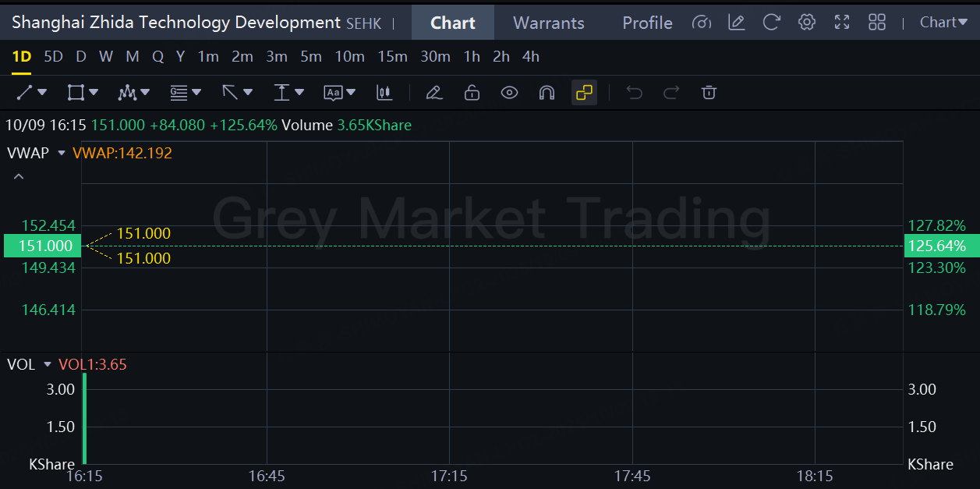The width and height of the screenshot is (980, 489).
Task: Open the multi-chart grid layout icon
Action: point(877,22)
